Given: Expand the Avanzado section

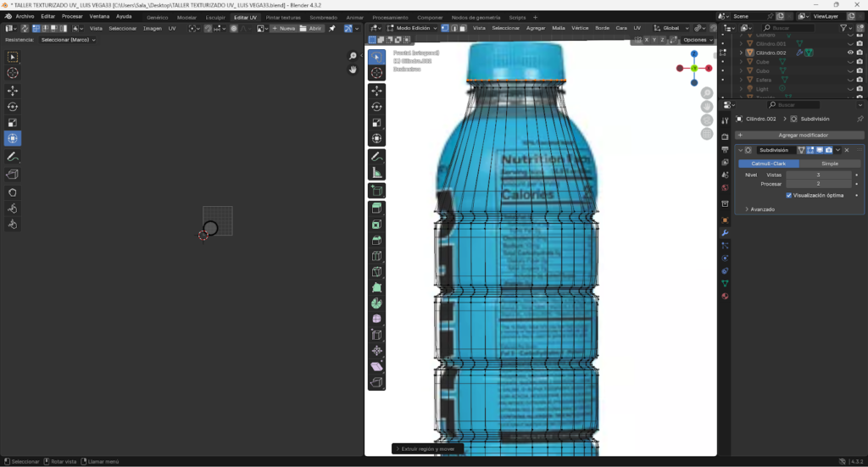Looking at the screenshot, I should pyautogui.click(x=762, y=209).
